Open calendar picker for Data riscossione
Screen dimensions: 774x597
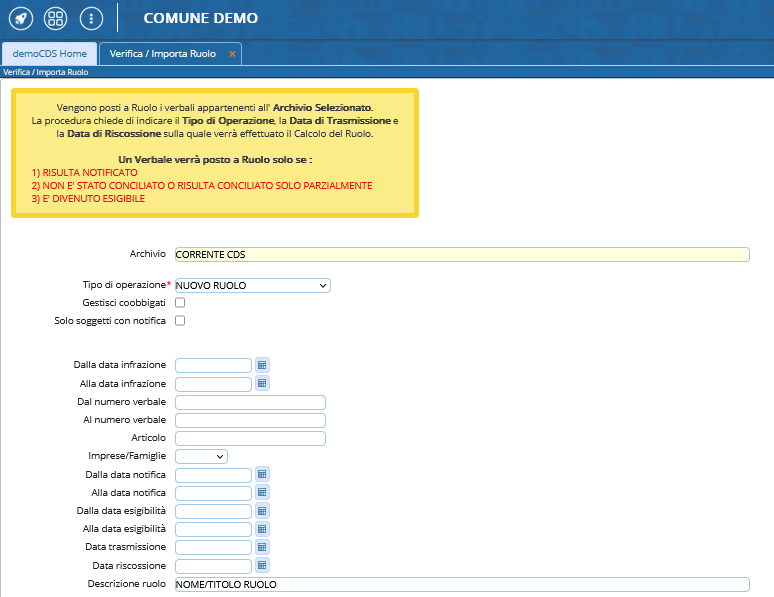[262, 565]
